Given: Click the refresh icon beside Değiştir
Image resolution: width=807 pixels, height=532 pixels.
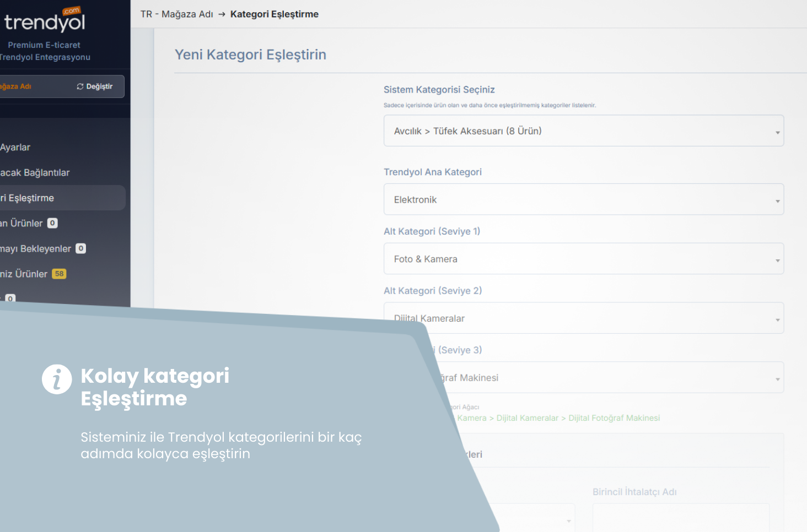Looking at the screenshot, I should (x=80, y=86).
